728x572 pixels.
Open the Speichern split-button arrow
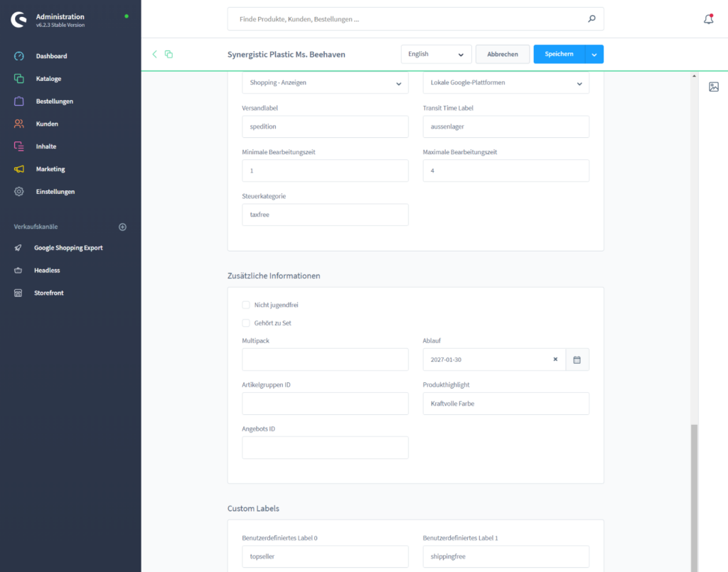[x=594, y=54]
